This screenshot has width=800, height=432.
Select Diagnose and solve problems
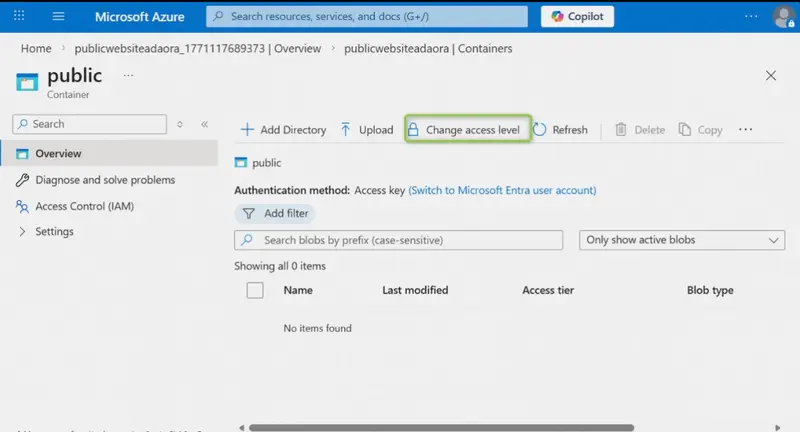[x=105, y=180]
